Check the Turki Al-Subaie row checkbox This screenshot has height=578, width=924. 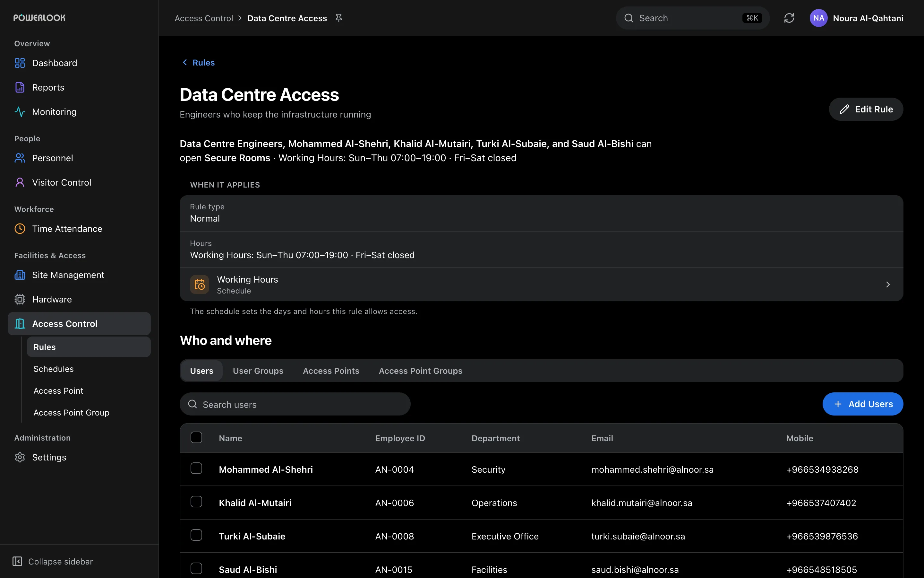(196, 535)
